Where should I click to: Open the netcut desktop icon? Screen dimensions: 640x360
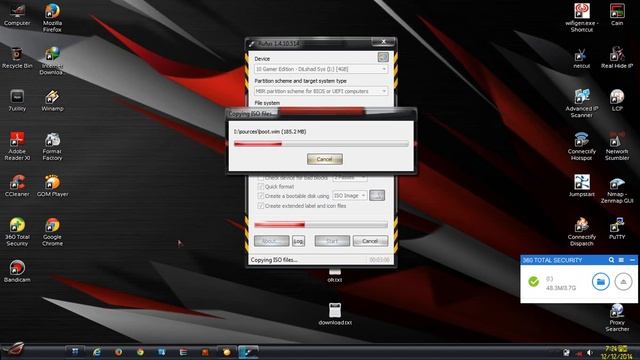582,58
